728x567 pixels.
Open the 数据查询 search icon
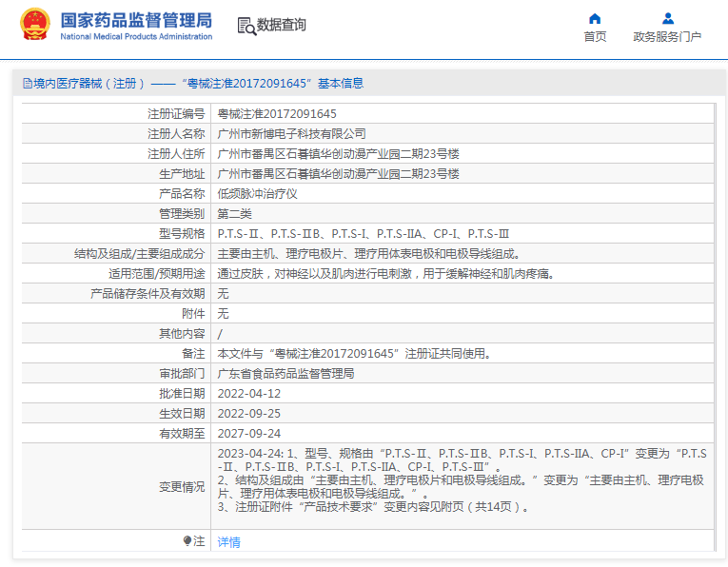pyautogui.click(x=246, y=26)
